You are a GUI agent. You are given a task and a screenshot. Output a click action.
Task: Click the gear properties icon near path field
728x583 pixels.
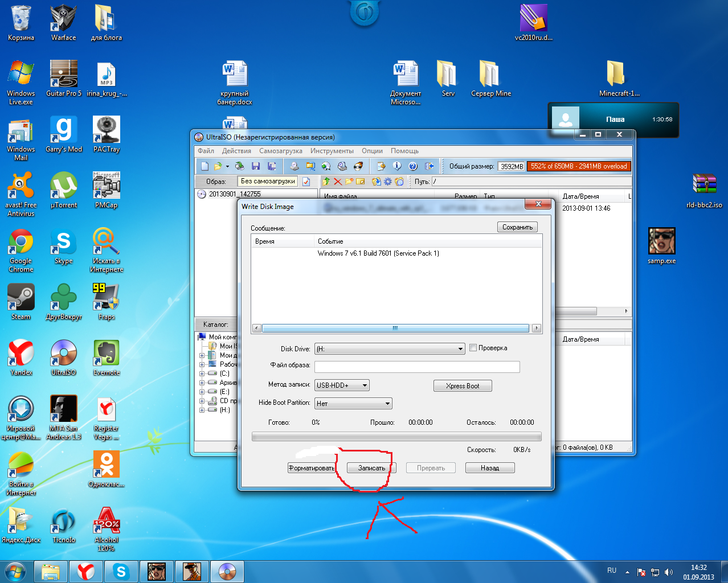tap(388, 182)
